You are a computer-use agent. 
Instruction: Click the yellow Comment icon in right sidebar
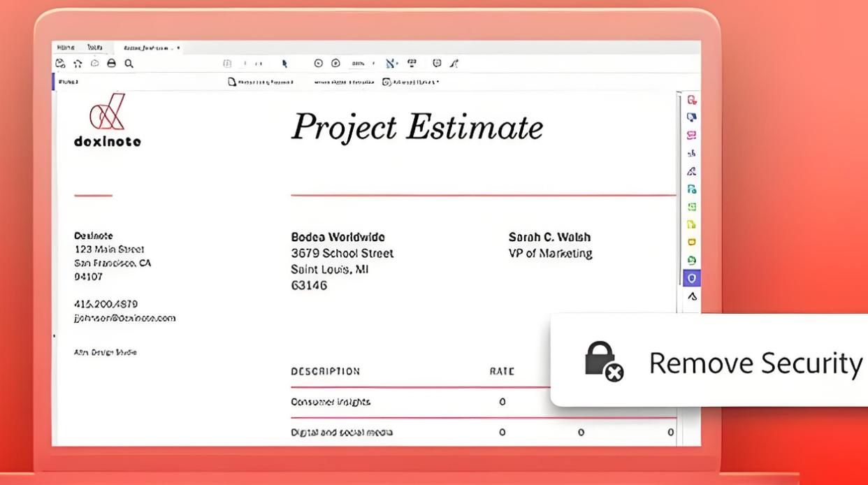[x=691, y=243]
